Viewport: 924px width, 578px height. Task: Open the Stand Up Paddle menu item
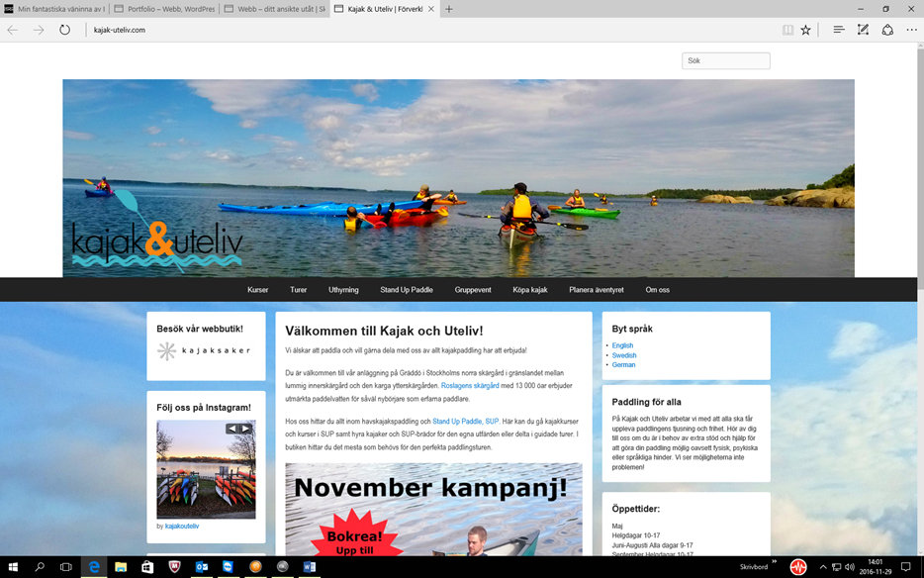tap(407, 290)
